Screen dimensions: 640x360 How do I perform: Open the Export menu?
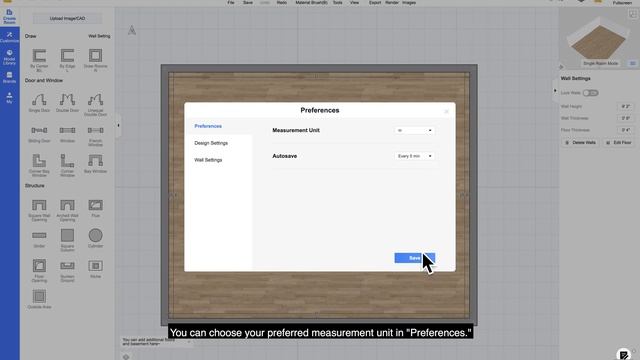(x=375, y=3)
